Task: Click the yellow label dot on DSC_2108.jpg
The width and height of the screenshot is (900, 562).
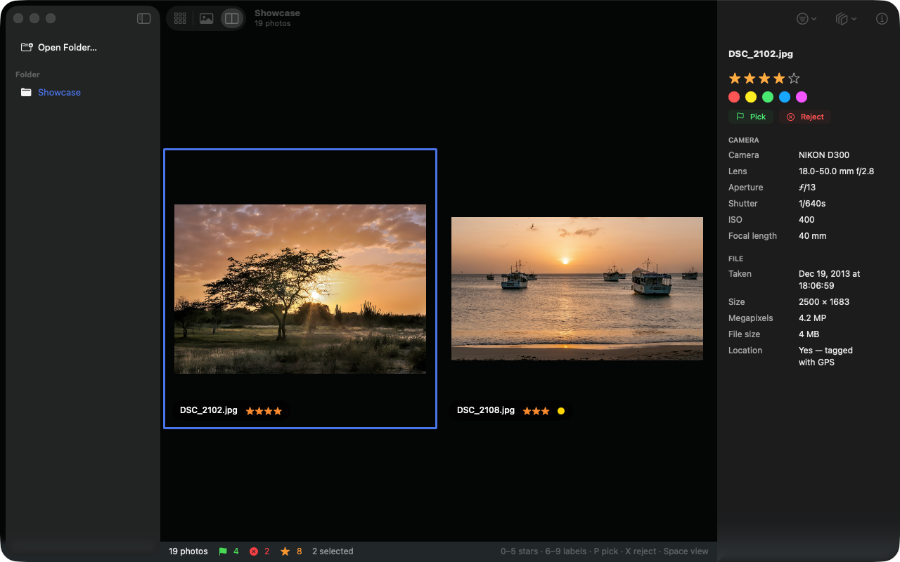Action: tap(561, 411)
